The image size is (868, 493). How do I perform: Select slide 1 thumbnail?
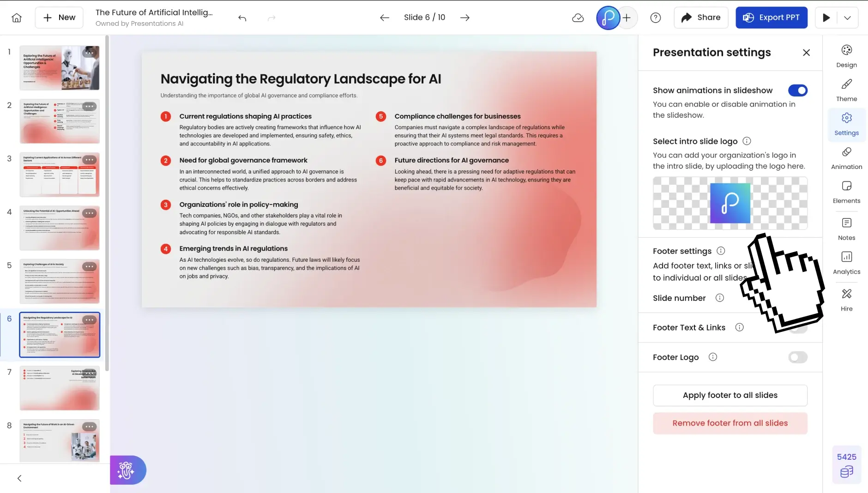pos(60,68)
